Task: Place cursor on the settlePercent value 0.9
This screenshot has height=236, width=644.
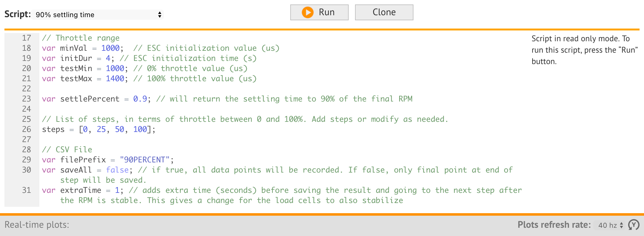Action: pos(141,99)
